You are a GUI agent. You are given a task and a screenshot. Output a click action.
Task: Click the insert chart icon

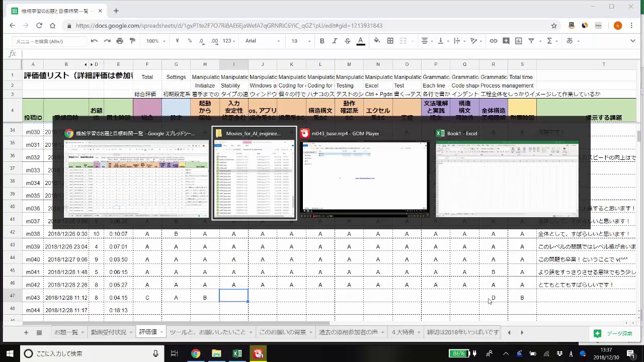[x=519, y=41]
